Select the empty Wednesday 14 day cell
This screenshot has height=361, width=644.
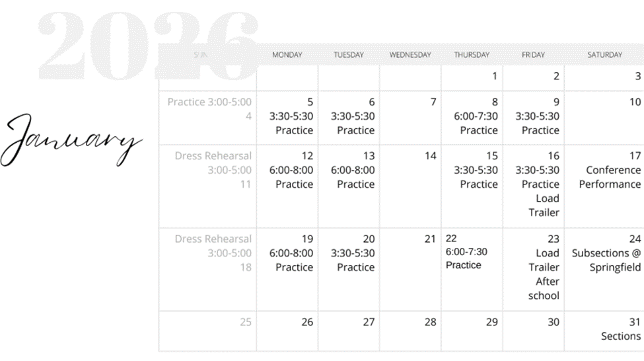(x=410, y=186)
